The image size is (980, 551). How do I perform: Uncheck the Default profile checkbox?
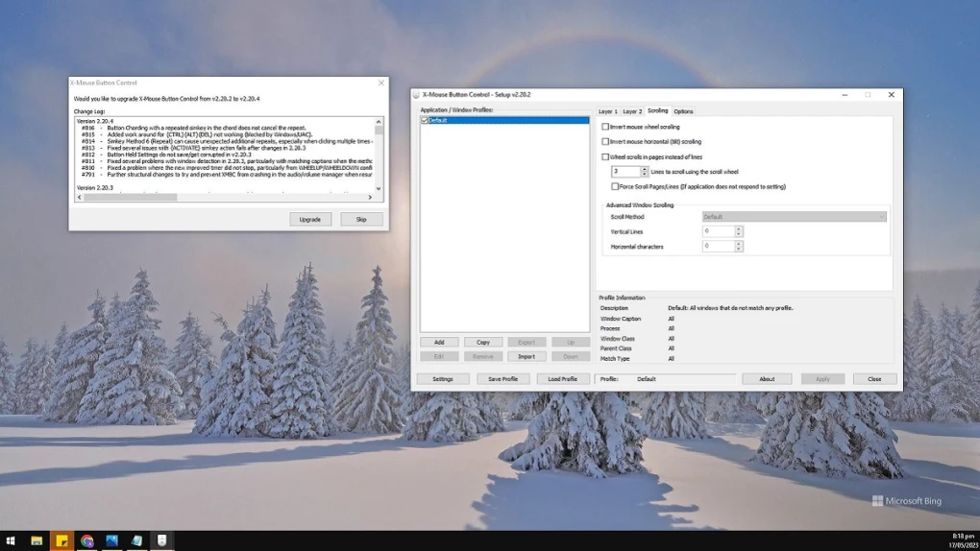[x=425, y=120]
